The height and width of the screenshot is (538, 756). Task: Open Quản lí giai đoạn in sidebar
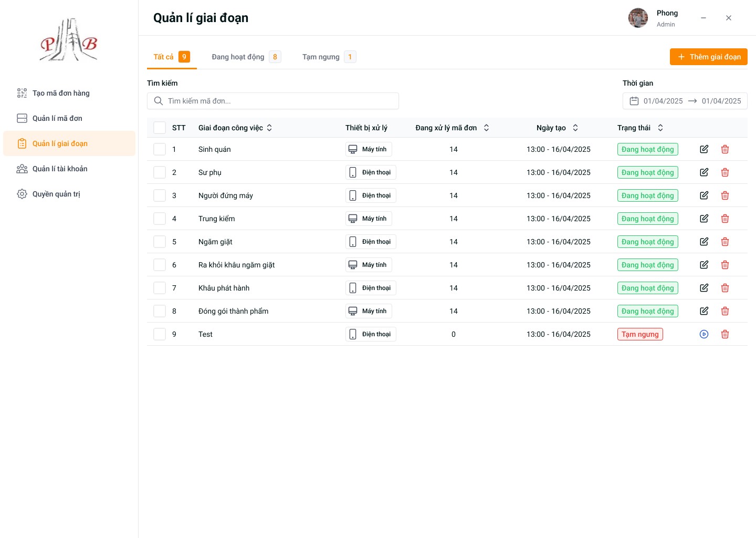pos(69,143)
